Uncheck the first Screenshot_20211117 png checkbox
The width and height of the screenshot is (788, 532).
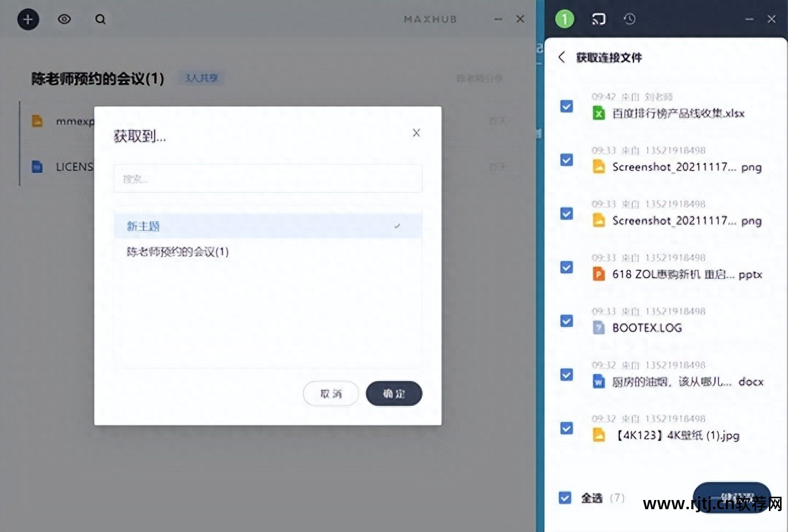pos(566,160)
